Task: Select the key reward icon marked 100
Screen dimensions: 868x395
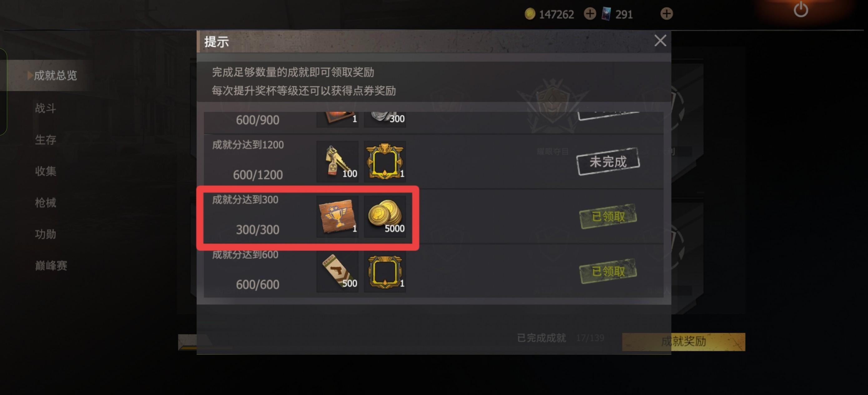Action: pyautogui.click(x=337, y=162)
